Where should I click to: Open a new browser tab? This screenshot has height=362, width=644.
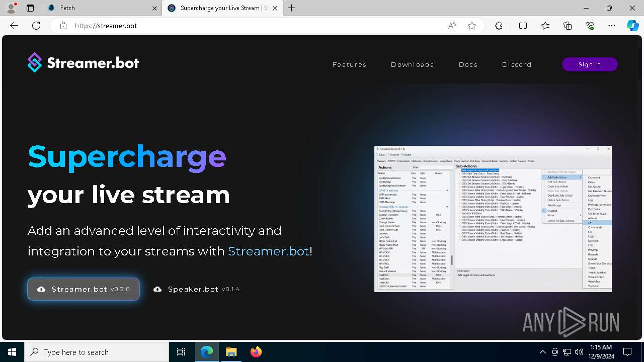click(x=292, y=8)
